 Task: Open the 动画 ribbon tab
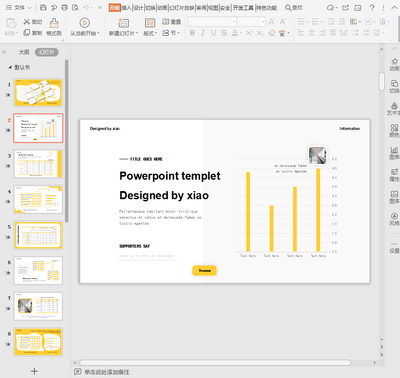click(162, 7)
